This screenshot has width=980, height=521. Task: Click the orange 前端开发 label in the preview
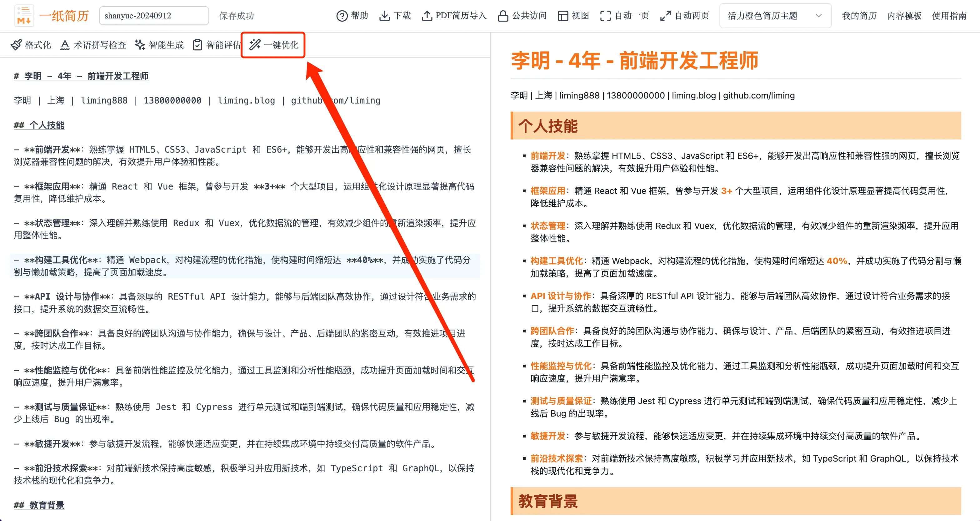point(548,156)
